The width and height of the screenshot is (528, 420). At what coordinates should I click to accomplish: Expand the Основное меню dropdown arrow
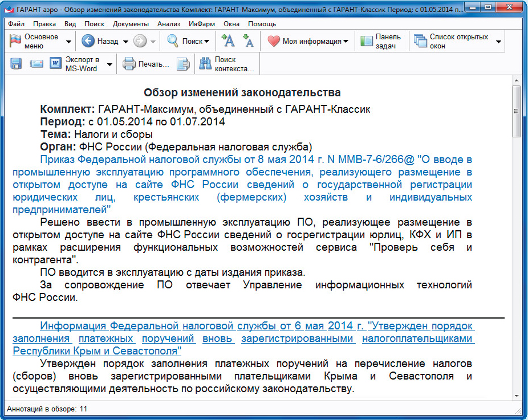click(68, 42)
